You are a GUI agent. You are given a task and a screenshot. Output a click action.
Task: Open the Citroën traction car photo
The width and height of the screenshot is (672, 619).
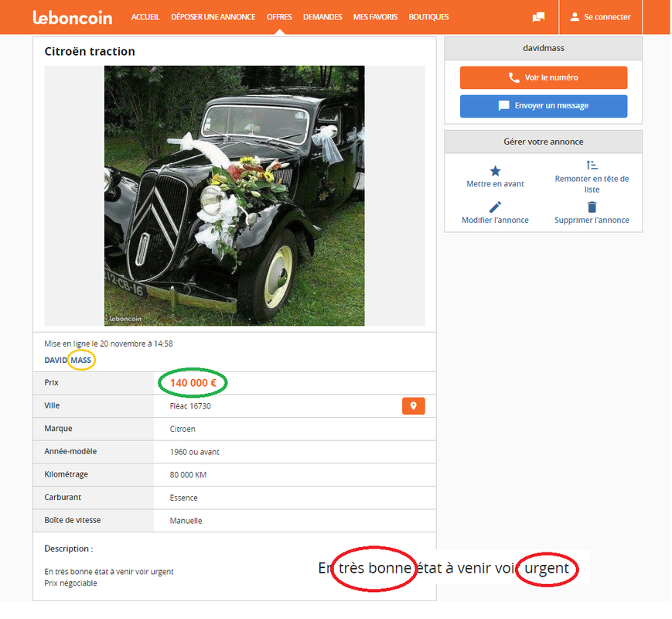[234, 196]
